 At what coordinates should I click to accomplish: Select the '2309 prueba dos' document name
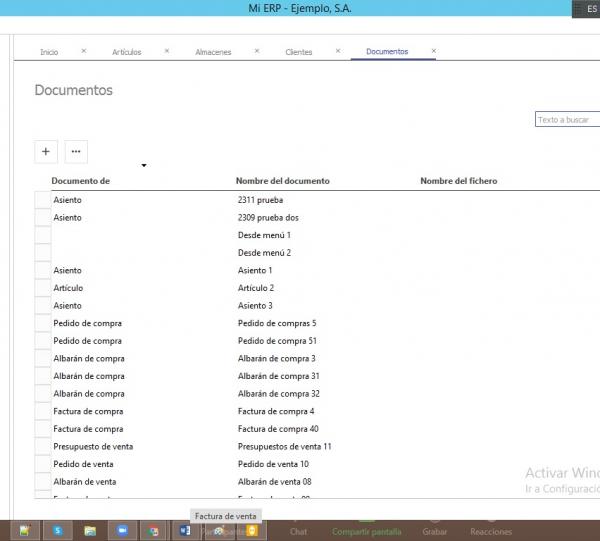[x=268, y=217]
